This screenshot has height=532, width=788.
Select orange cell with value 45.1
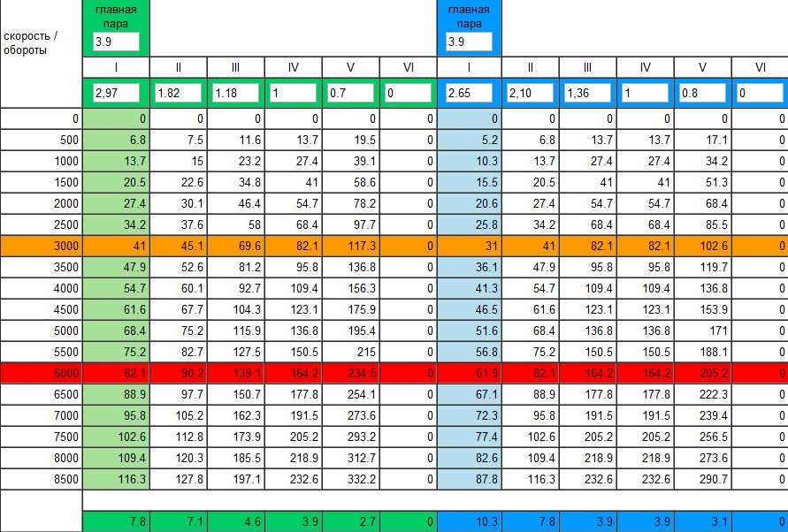179,247
